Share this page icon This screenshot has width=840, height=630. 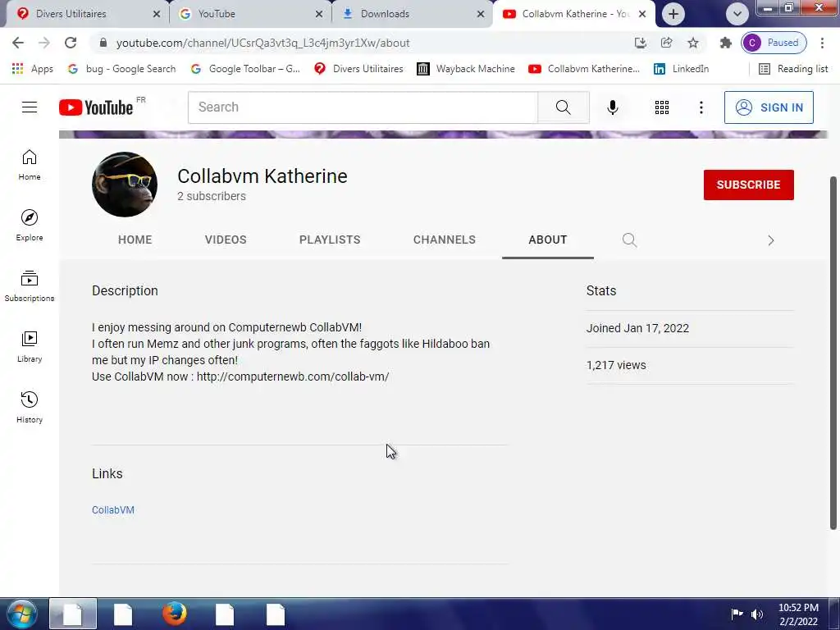[x=666, y=43]
